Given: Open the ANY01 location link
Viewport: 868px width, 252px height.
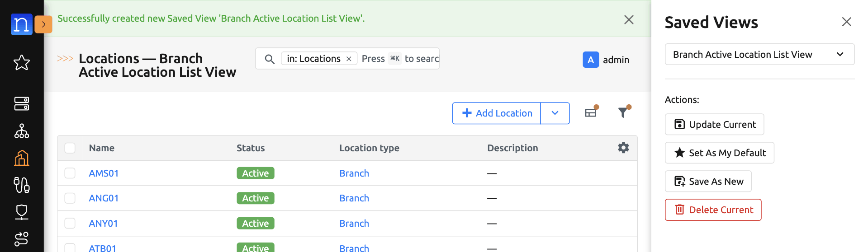Looking at the screenshot, I should click(103, 224).
